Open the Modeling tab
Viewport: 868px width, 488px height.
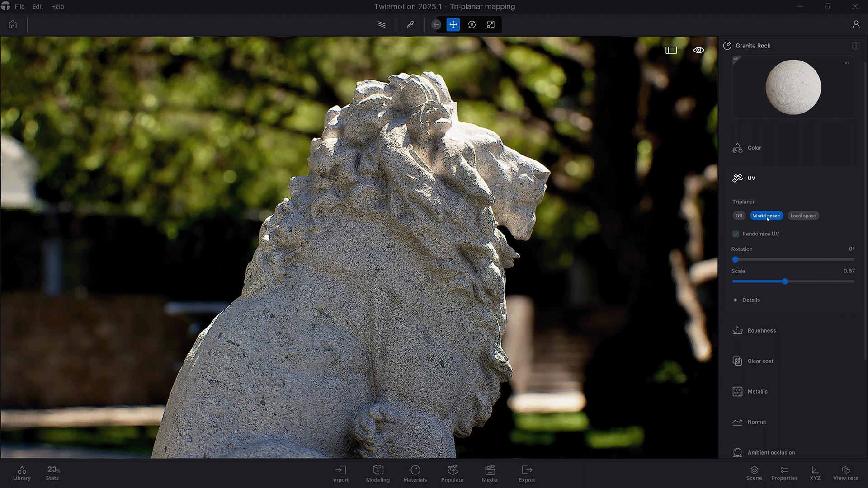(x=378, y=474)
